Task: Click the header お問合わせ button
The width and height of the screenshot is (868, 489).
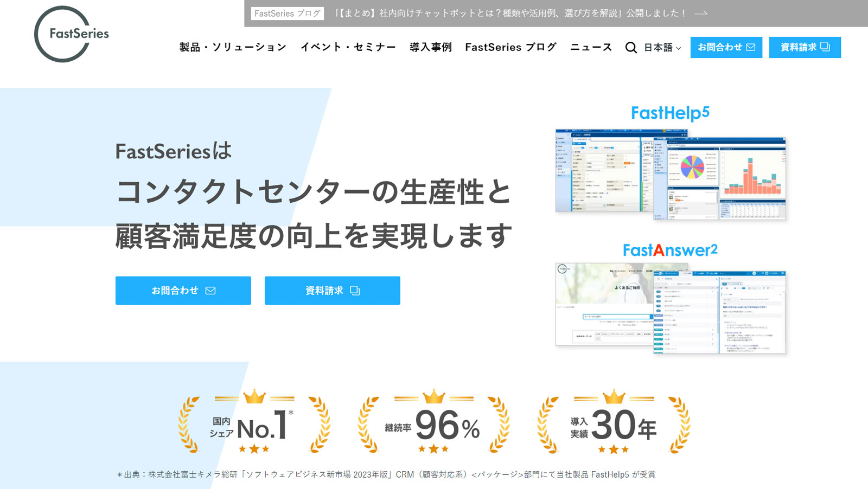Action: pyautogui.click(x=726, y=47)
